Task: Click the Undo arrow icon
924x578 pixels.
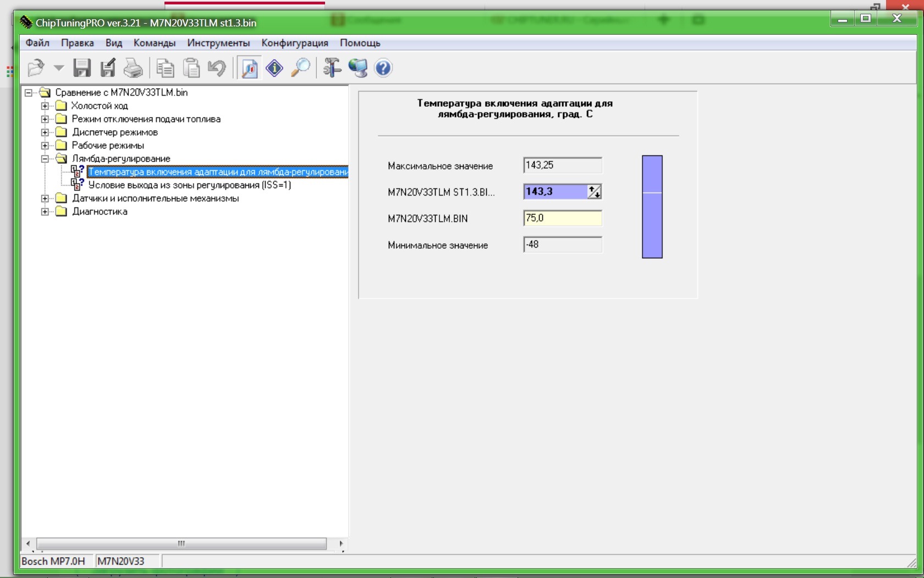Action: [217, 68]
